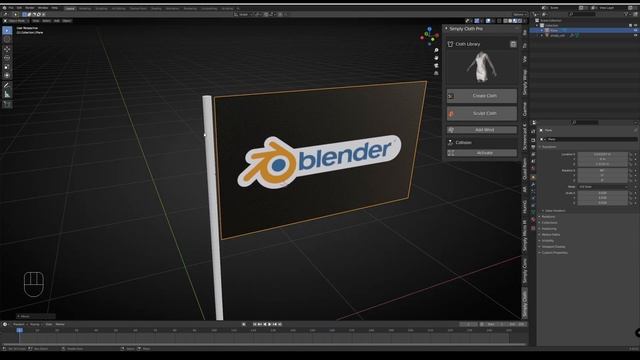This screenshot has height=360, width=640.
Task: Hide the Collection in outliner
Action: coord(636,25)
